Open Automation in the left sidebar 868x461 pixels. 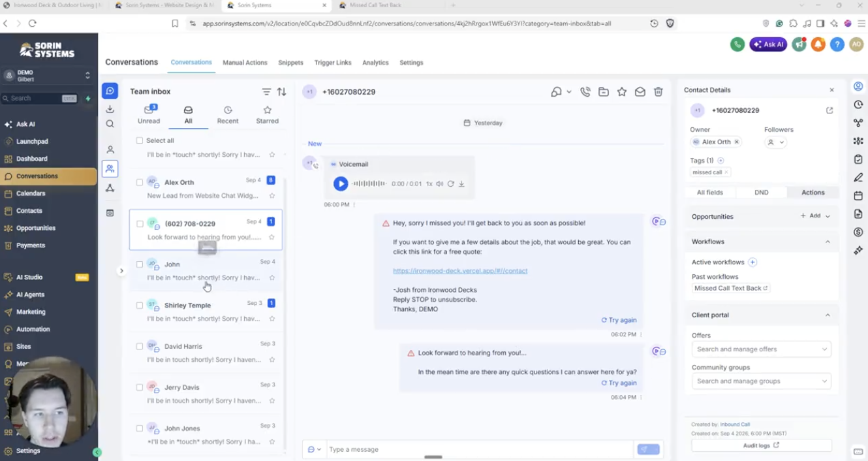(x=33, y=329)
